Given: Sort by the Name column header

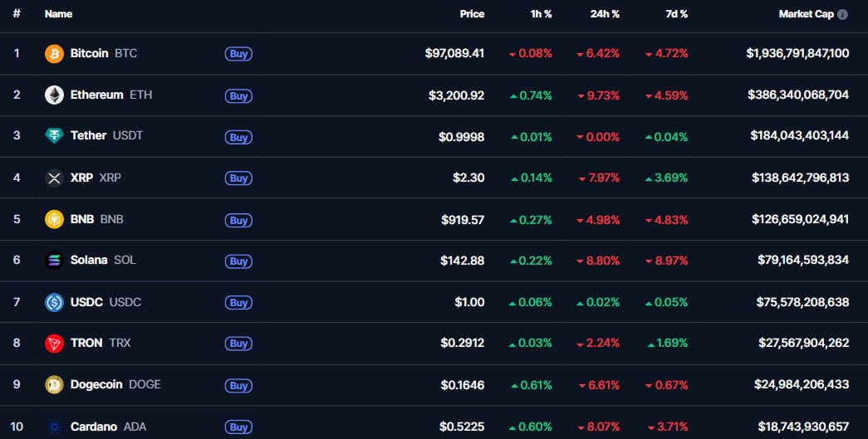Looking at the screenshot, I should [x=58, y=14].
